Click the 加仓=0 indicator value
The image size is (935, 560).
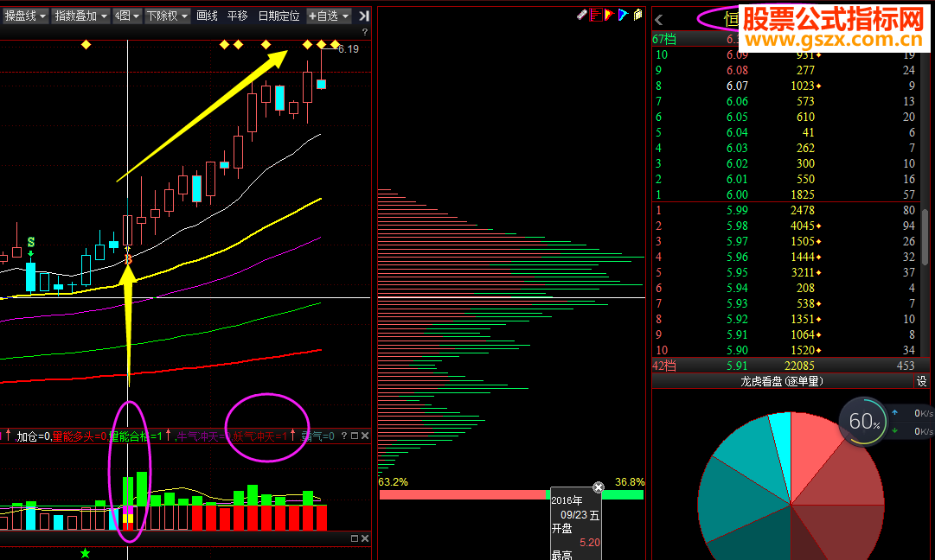34,436
